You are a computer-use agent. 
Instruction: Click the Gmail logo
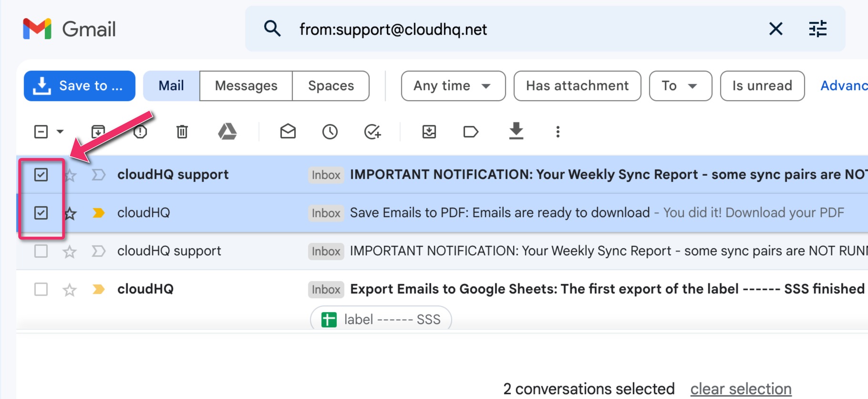(70, 29)
